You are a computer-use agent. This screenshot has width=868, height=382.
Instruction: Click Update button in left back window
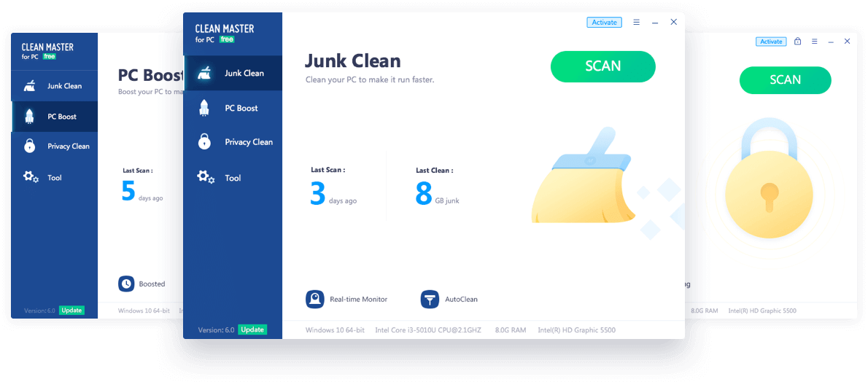point(71,310)
